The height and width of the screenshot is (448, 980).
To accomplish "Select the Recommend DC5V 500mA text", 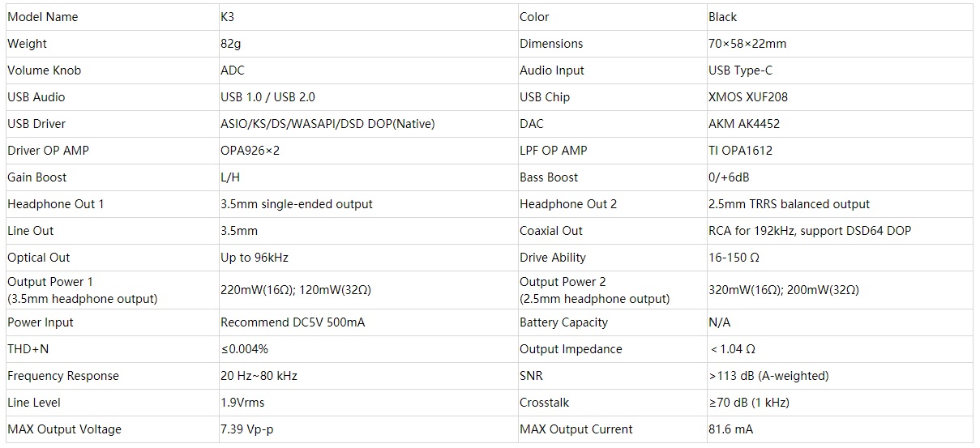I will coord(293,322).
